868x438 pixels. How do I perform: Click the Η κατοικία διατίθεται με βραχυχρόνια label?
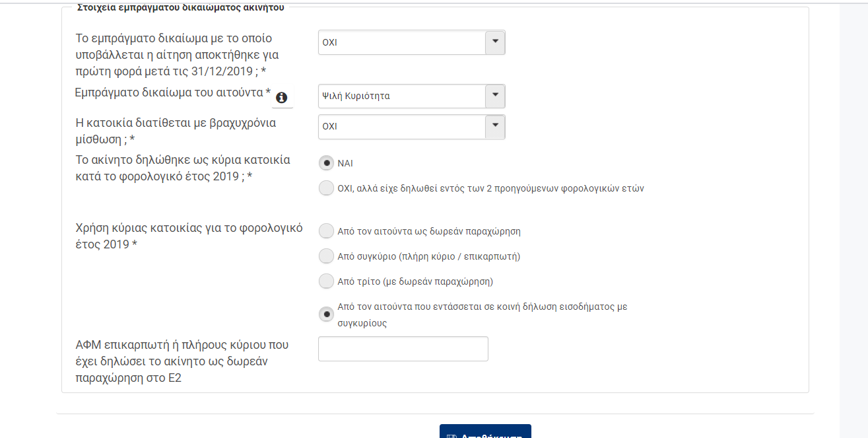(176, 131)
